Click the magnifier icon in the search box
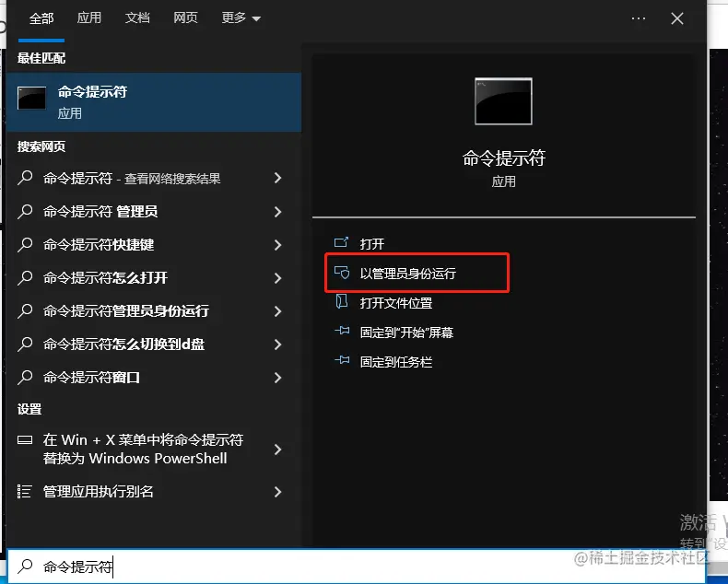Viewport: 728px width, 584px height. click(x=25, y=566)
